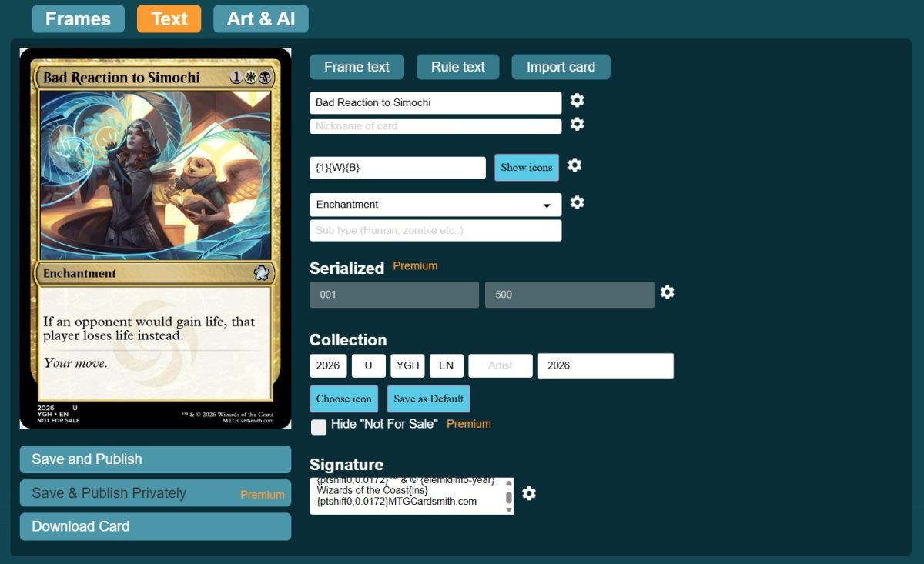
Task: Click the serialized number 001 field
Action: (x=394, y=295)
